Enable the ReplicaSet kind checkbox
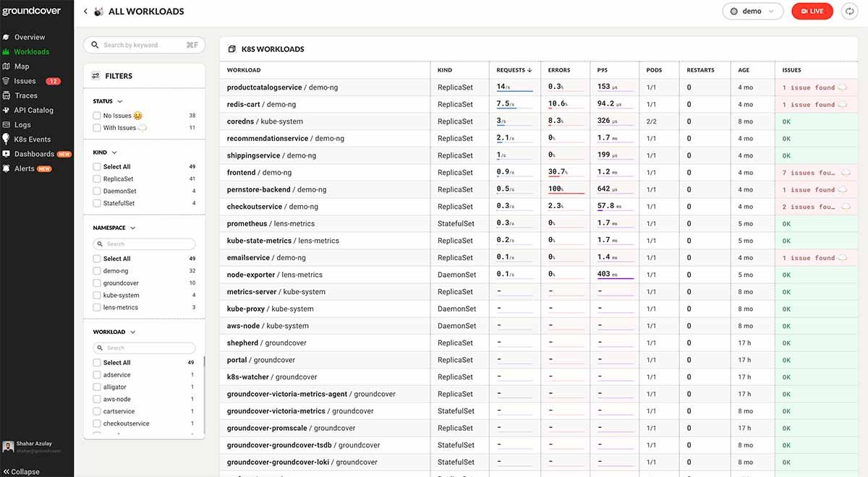 97,179
